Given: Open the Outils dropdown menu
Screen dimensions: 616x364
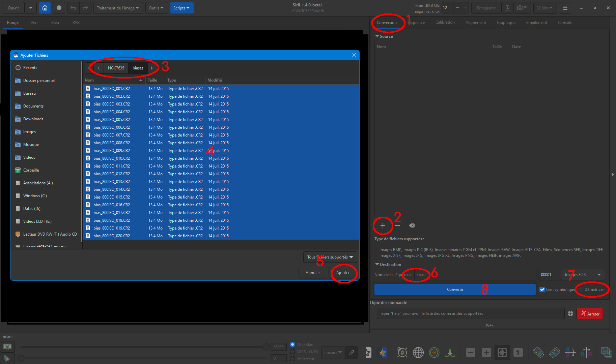Looking at the screenshot, I should [156, 8].
